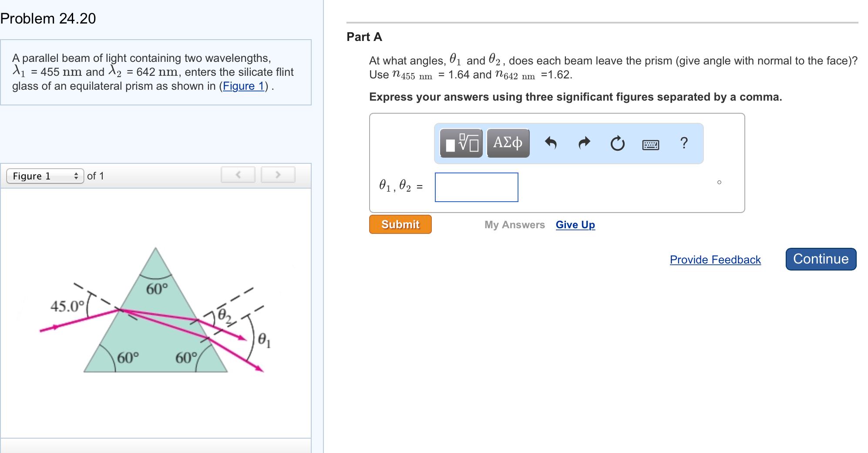Viewport: 868px width, 453px height.
Task: Open the Figure 1 selector dropdown
Action: pyautogui.click(x=45, y=176)
